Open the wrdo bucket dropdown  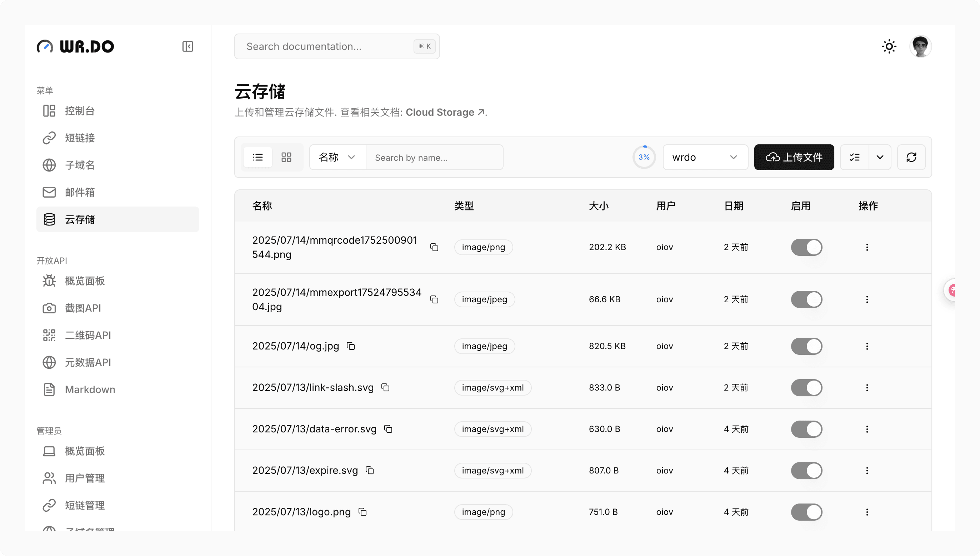click(x=705, y=157)
